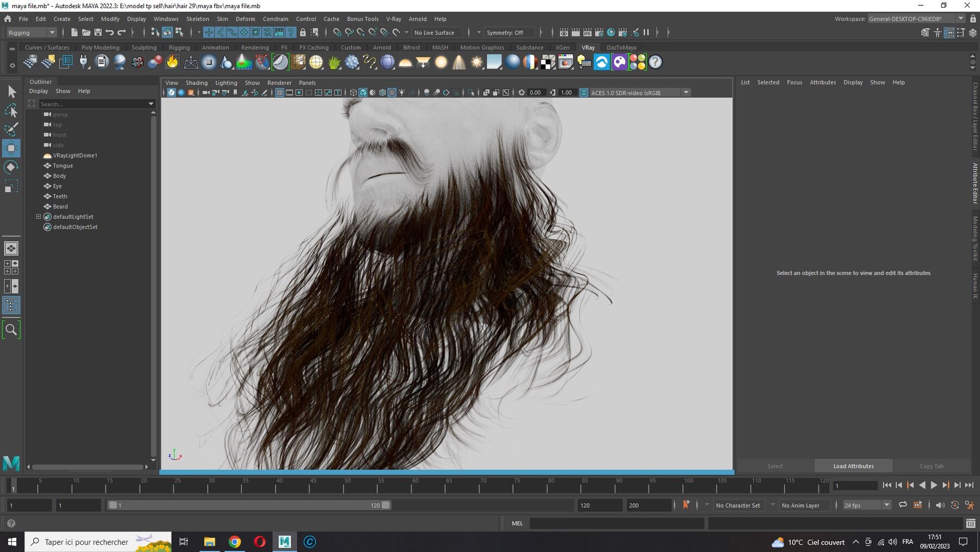This screenshot has height=552, width=980.
Task: Switch to the XGen shelf tab
Action: (x=562, y=47)
